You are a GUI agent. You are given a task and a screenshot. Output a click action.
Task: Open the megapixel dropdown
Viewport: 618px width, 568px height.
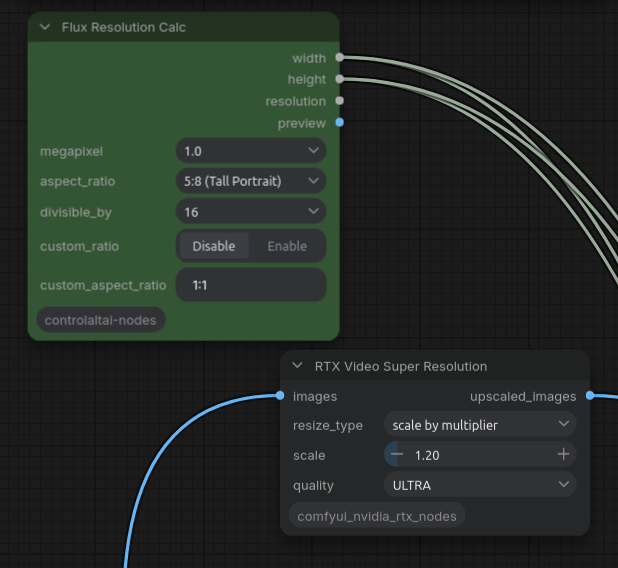[251, 151]
